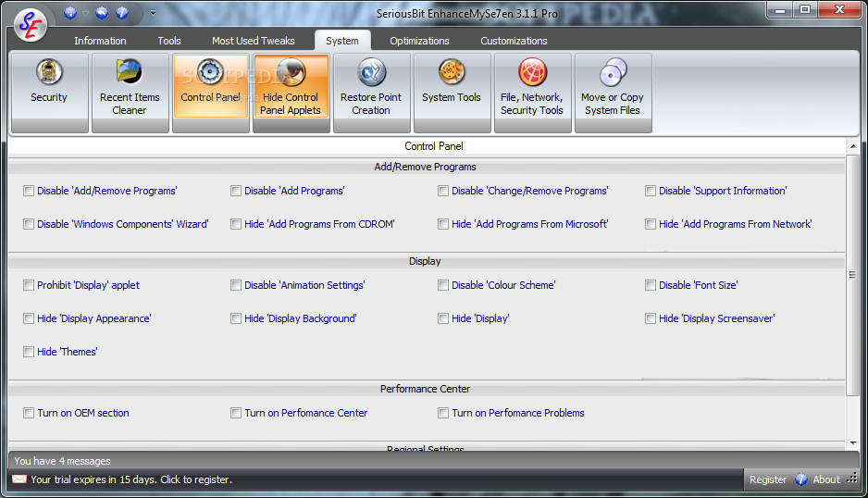The height and width of the screenshot is (498, 868).
Task: Check Hide 'Themes'
Action: point(29,351)
